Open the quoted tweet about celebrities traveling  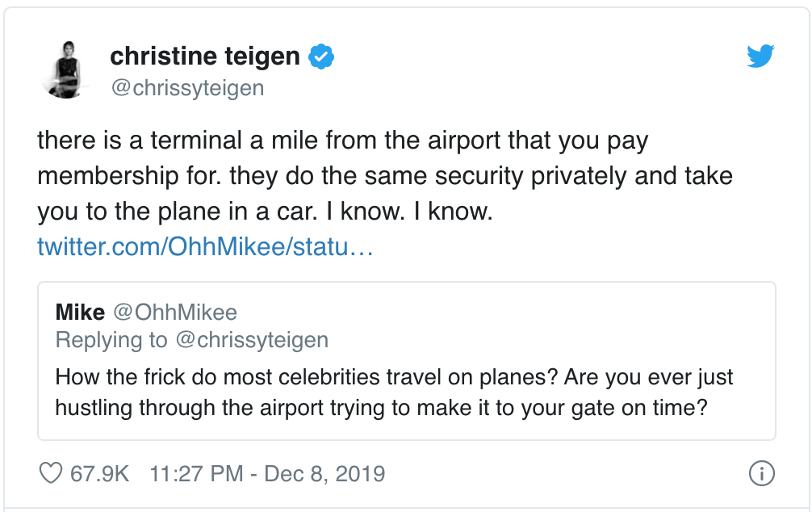tap(407, 361)
